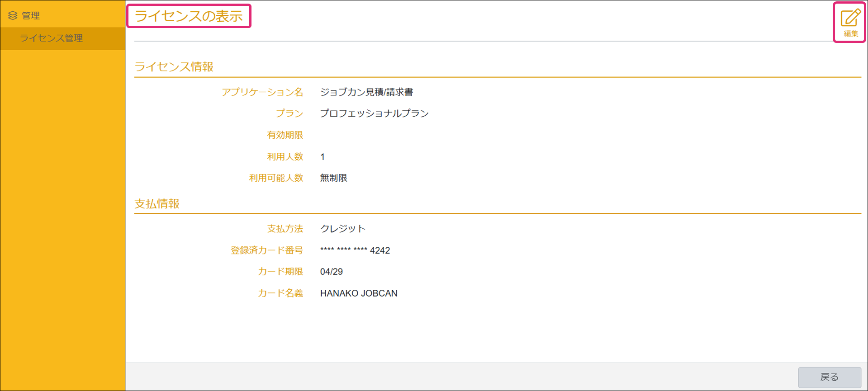The height and width of the screenshot is (391, 868).
Task: Open ライセンス管理 in the sidebar
Action: 51,38
